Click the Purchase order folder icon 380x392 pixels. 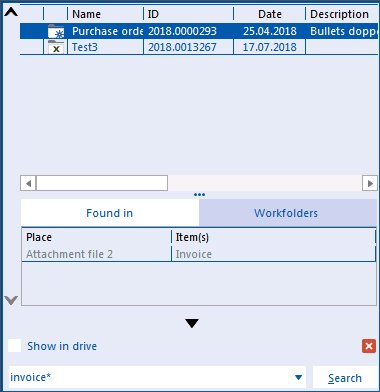click(56, 31)
